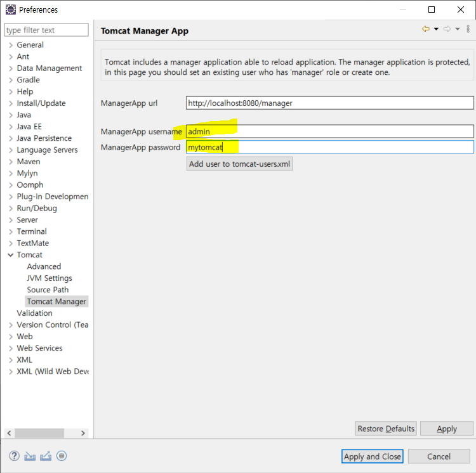Click the help question mark icon

coord(14,456)
